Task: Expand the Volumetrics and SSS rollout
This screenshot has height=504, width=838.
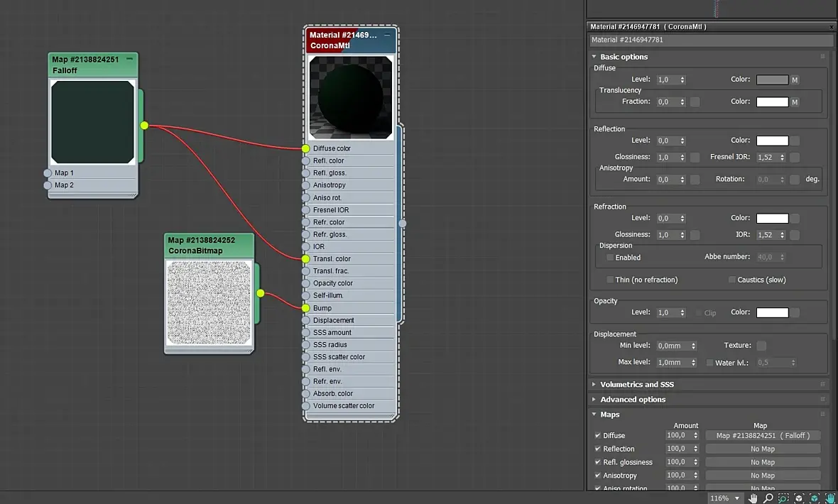Action: (637, 385)
